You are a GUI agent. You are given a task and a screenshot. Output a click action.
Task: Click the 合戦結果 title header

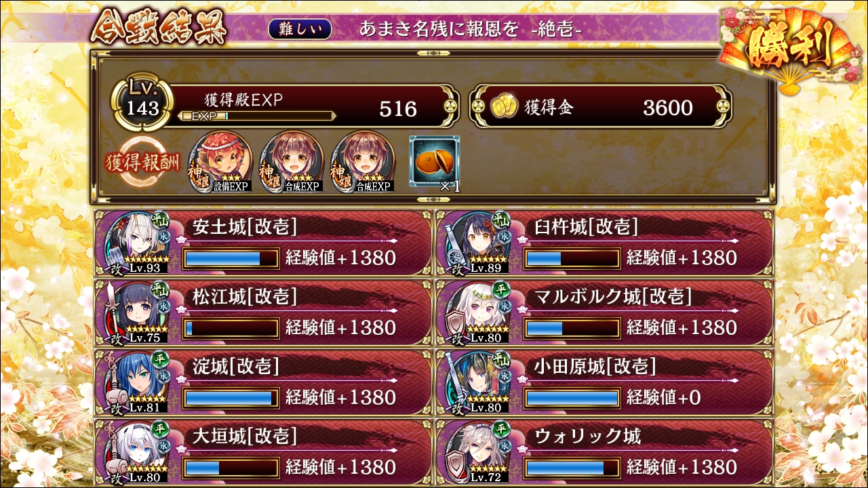click(x=158, y=28)
